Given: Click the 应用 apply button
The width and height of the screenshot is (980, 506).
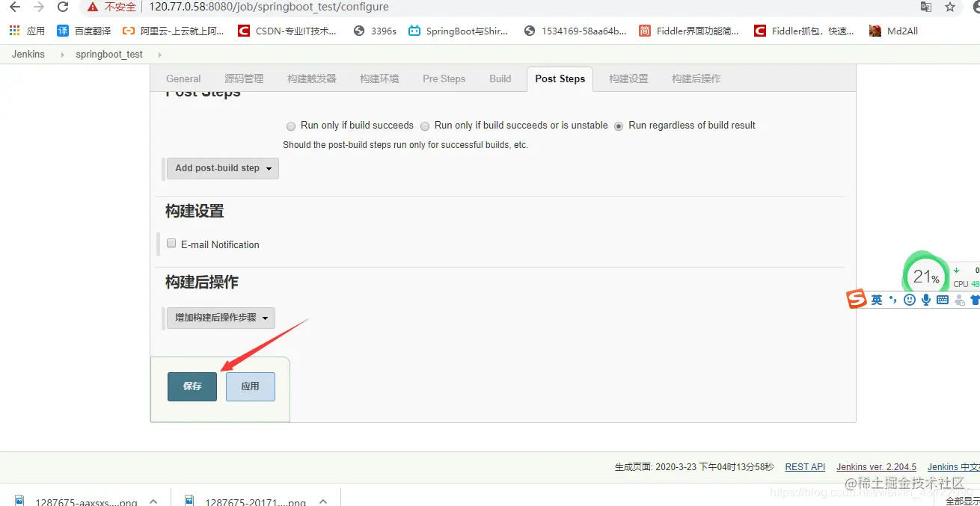Looking at the screenshot, I should pos(250,386).
